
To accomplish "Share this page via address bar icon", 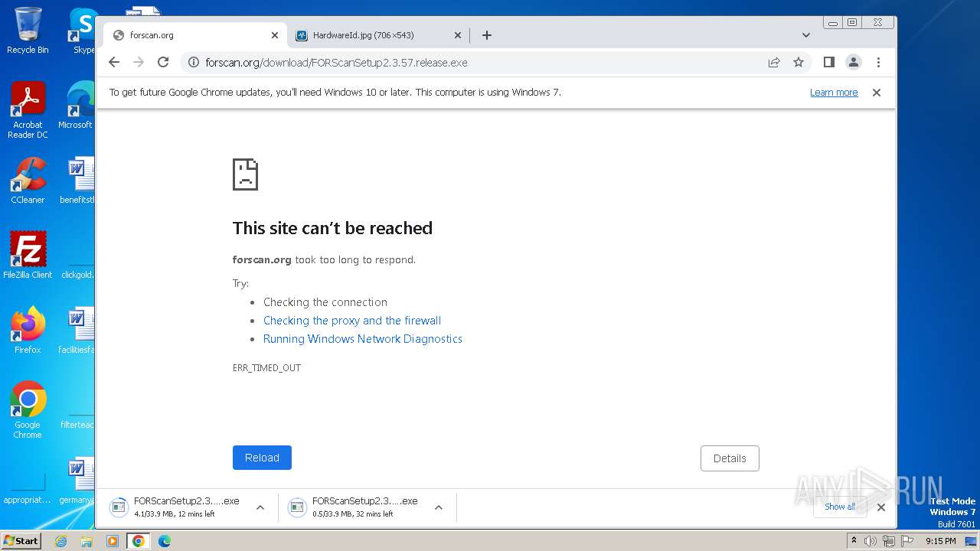I will [774, 62].
